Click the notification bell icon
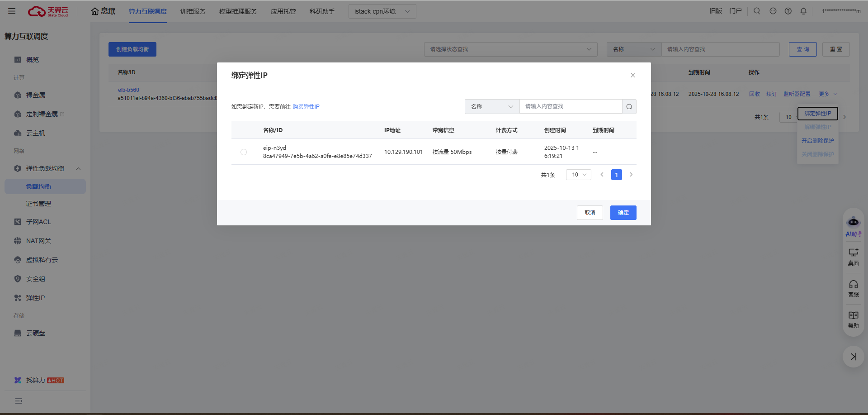Image resolution: width=868 pixels, height=415 pixels. click(803, 11)
